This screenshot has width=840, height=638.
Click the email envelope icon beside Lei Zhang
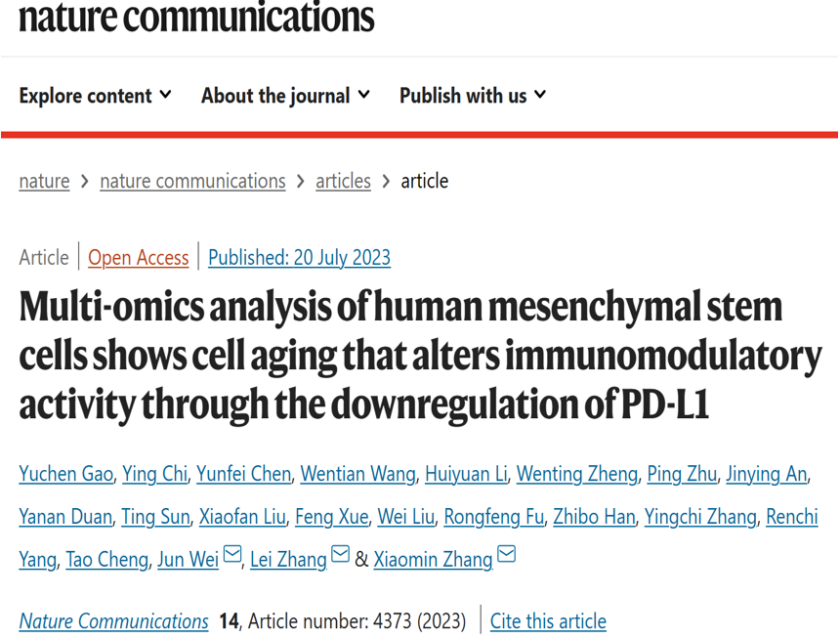tap(340, 553)
